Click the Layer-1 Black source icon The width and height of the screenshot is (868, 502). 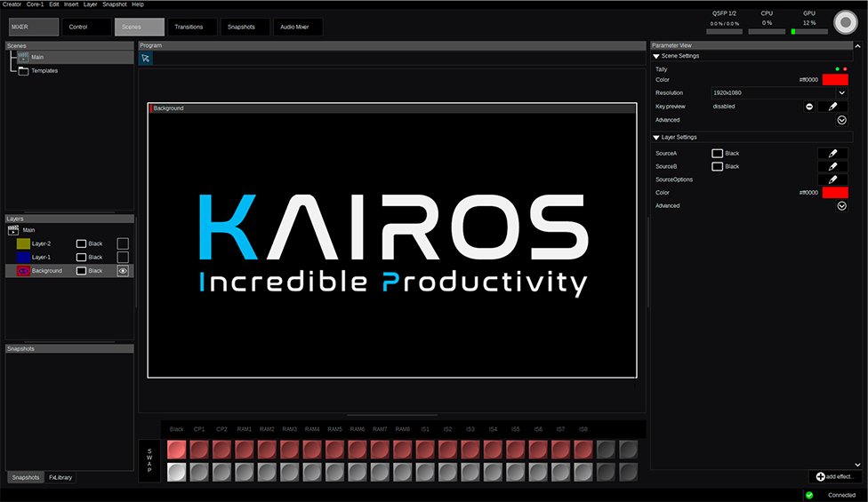(x=82, y=257)
